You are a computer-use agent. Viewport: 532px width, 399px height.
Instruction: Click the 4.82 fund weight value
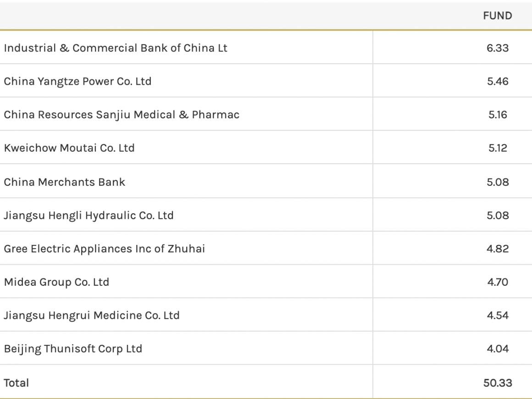click(498, 249)
